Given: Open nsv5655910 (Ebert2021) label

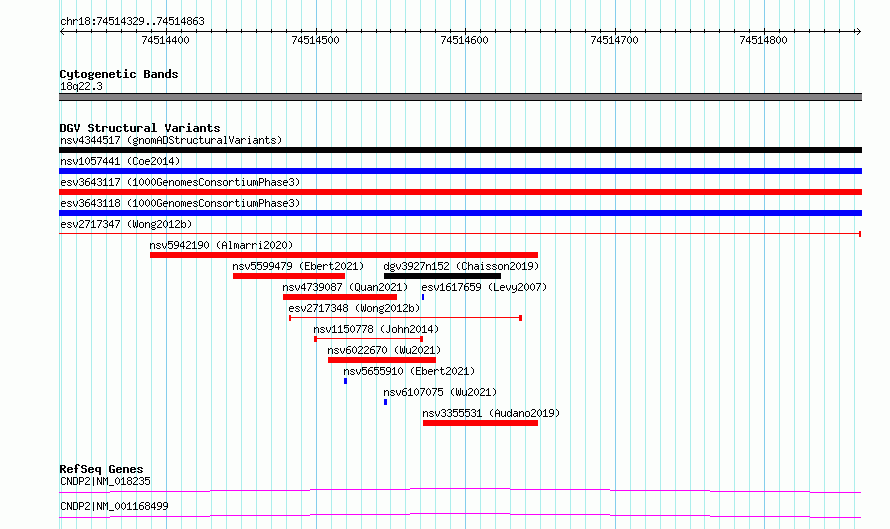Looking at the screenshot, I should 409,371.
